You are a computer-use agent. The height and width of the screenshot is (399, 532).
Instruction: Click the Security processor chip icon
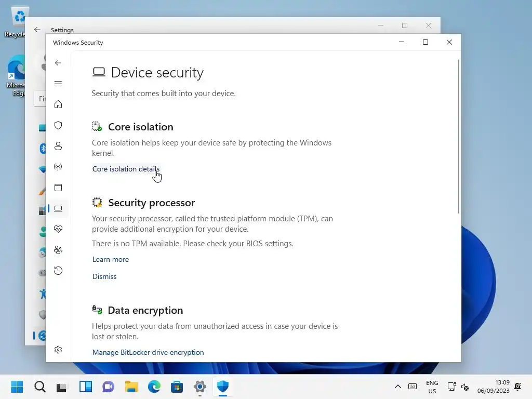pyautogui.click(x=97, y=203)
